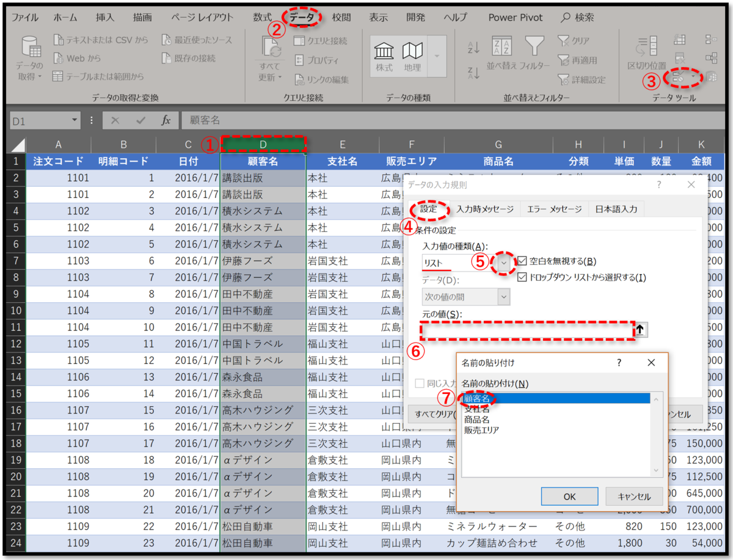Check the 同じ入力 option at dialog bottom
This screenshot has height=560, width=733.
pyautogui.click(x=418, y=382)
